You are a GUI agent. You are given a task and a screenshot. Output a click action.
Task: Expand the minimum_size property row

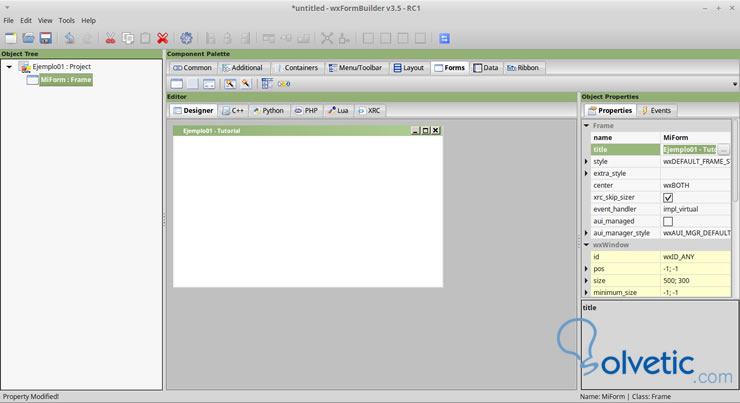coord(587,292)
